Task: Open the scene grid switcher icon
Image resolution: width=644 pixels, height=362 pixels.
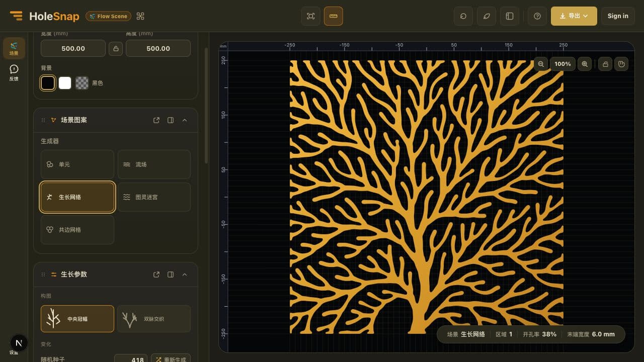Action: tap(140, 16)
